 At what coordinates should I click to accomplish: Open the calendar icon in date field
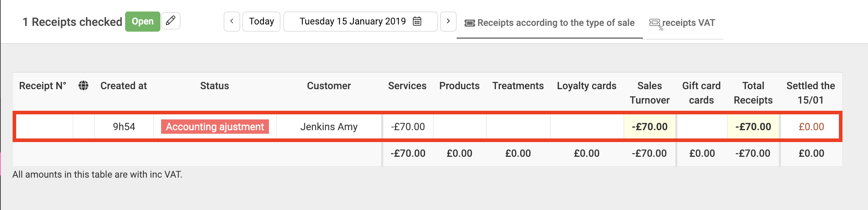417,21
